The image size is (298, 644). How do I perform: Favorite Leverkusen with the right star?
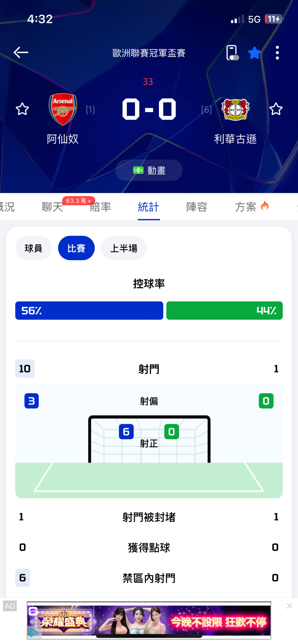point(276,109)
